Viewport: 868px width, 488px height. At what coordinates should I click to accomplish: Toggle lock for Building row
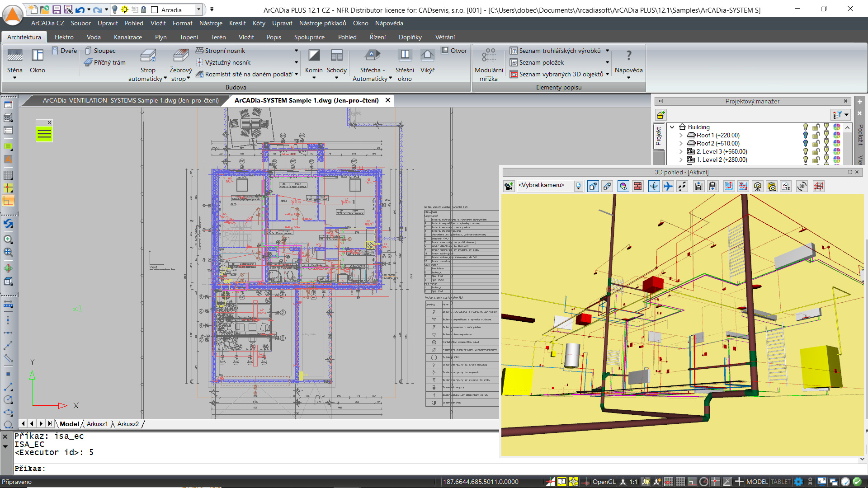(816, 127)
